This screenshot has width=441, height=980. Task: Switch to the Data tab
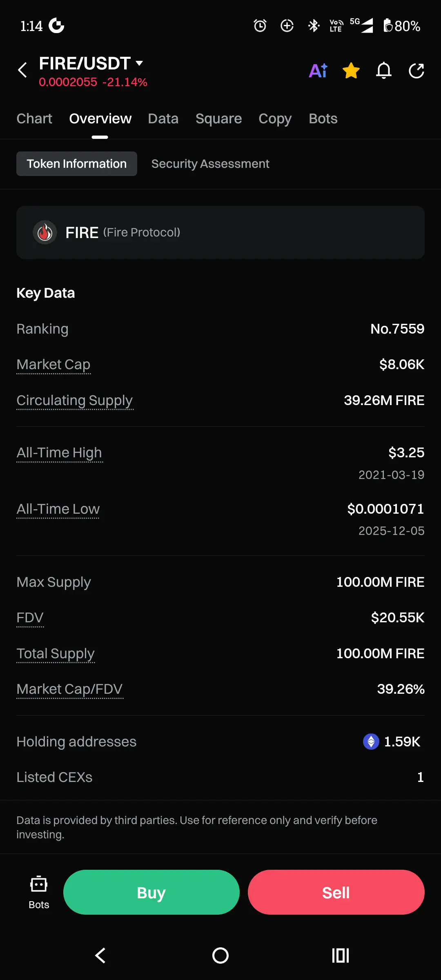163,119
